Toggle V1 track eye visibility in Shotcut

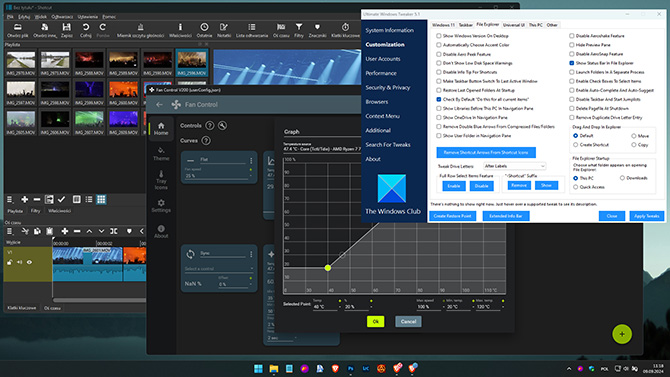coord(29,262)
